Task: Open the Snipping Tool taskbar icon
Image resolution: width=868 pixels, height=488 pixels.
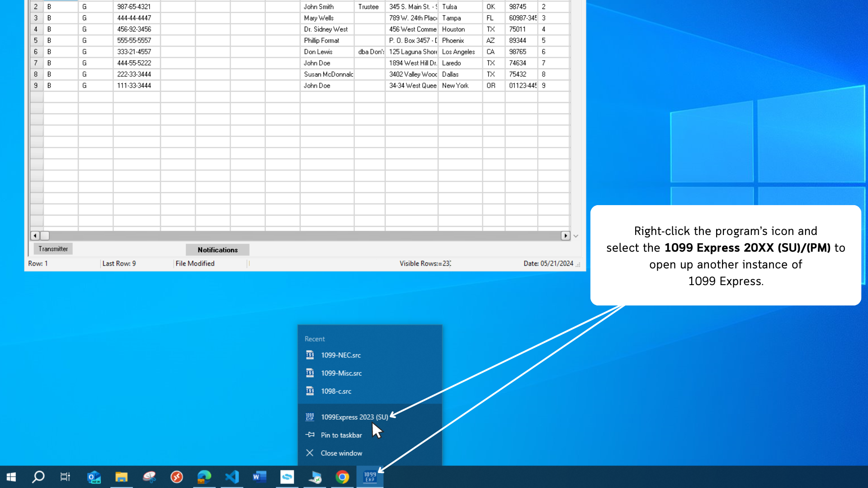Action: 149,477
